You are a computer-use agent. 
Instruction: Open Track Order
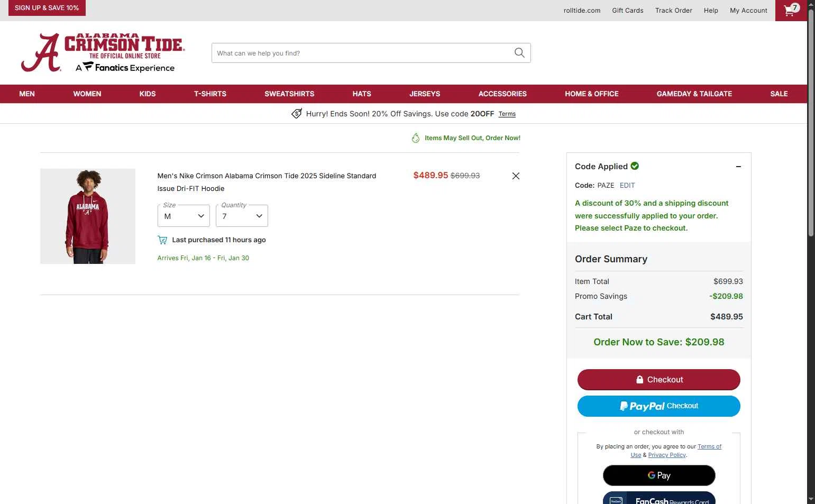coord(673,11)
